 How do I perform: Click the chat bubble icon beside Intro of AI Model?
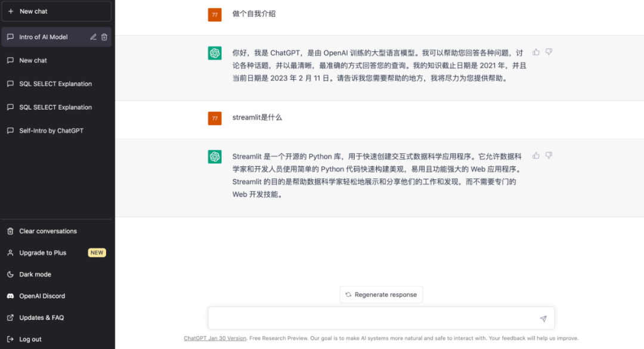click(x=10, y=37)
